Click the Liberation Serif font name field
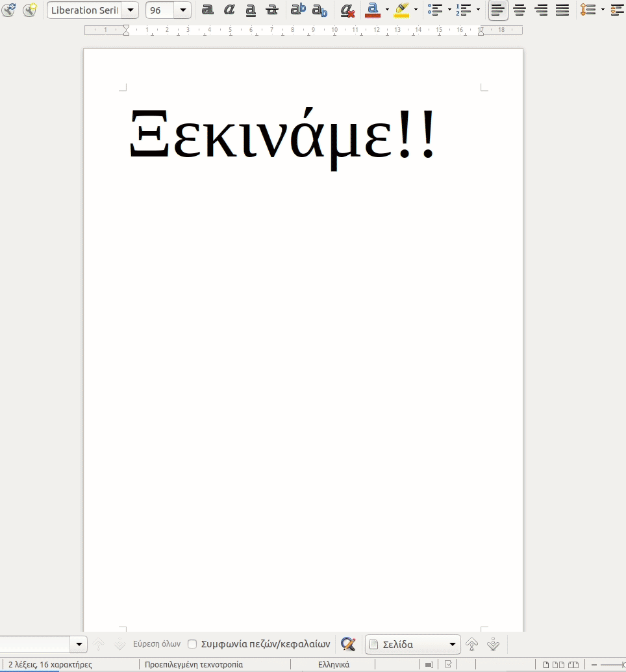This screenshot has height=672, width=626. 84,10
